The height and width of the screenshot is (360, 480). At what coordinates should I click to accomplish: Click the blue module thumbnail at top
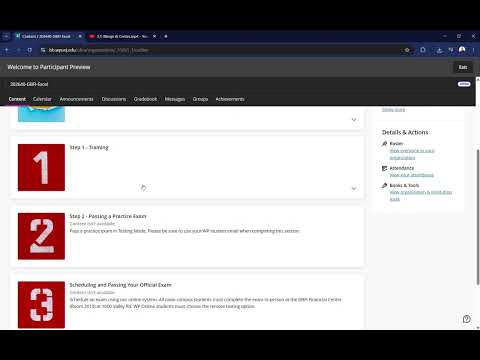pyautogui.click(x=41, y=114)
